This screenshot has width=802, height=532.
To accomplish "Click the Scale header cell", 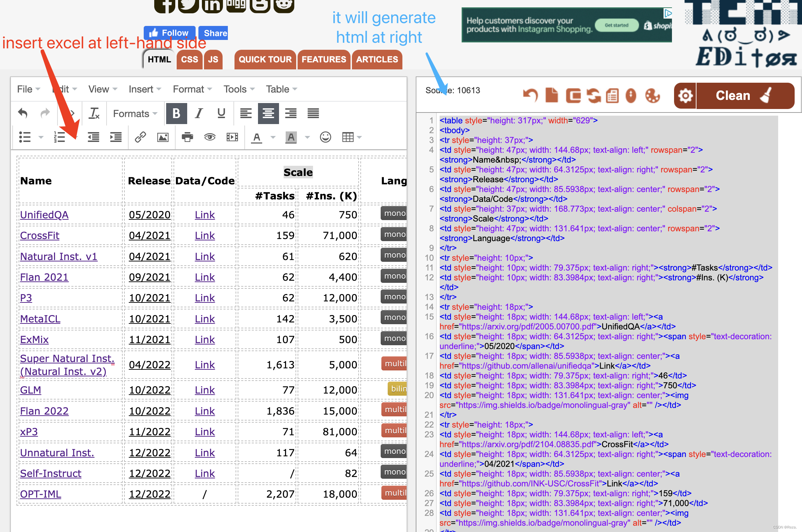I will 298,172.
